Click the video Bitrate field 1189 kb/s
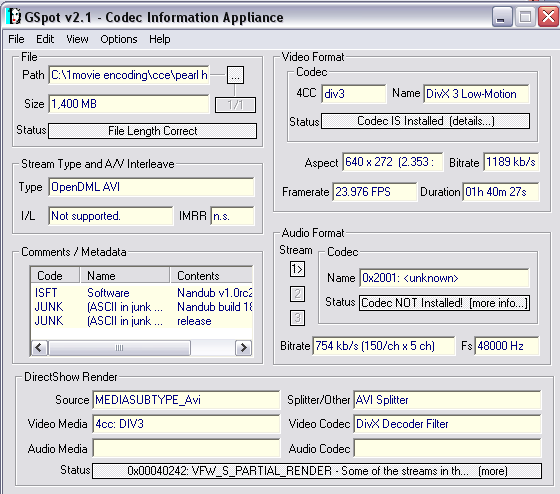This screenshot has height=494, width=560. coord(511,162)
